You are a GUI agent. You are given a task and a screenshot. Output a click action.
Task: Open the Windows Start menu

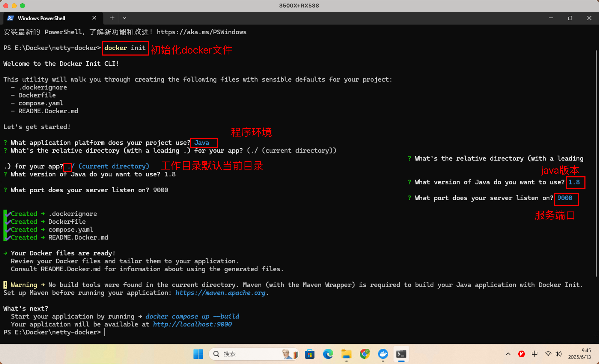[198, 354]
